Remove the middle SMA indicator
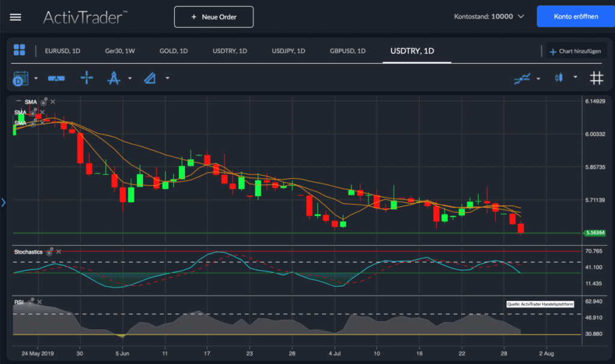Viewport: 615px width, 364px height. (x=43, y=112)
